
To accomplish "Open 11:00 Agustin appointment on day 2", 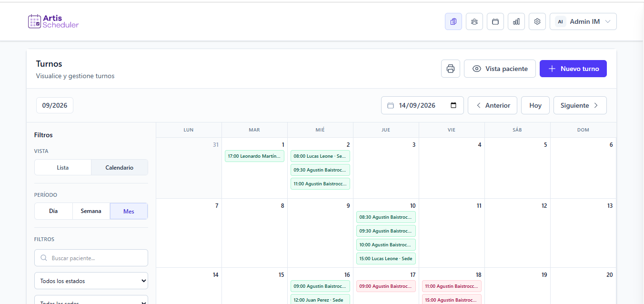I will point(320,183).
